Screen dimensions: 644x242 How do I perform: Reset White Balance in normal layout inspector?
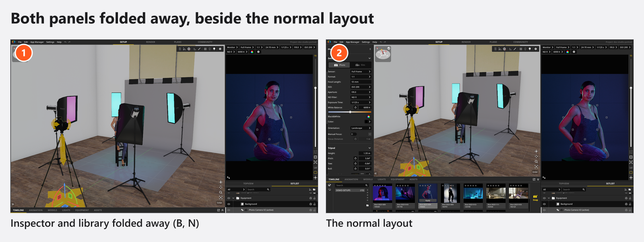(355, 108)
